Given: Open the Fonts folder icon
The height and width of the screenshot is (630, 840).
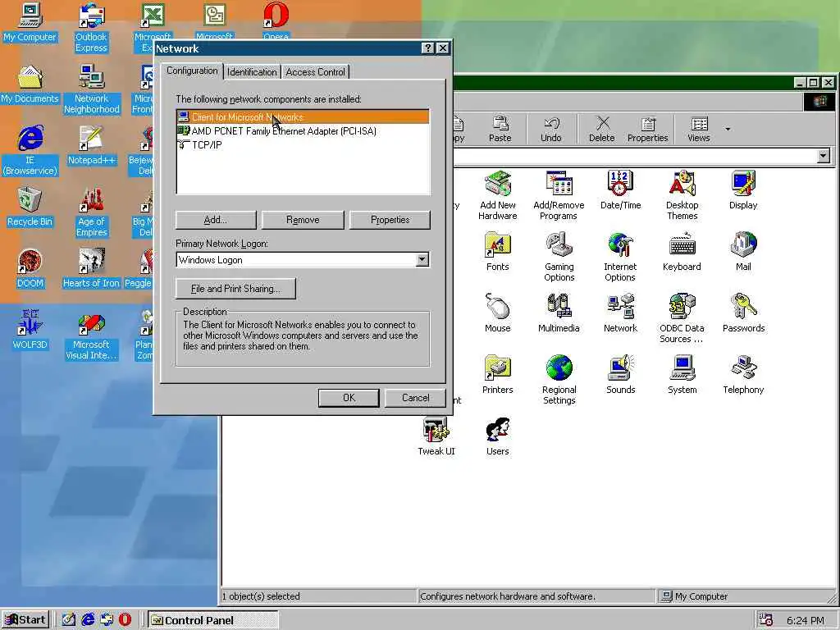Looking at the screenshot, I should pos(498,251).
